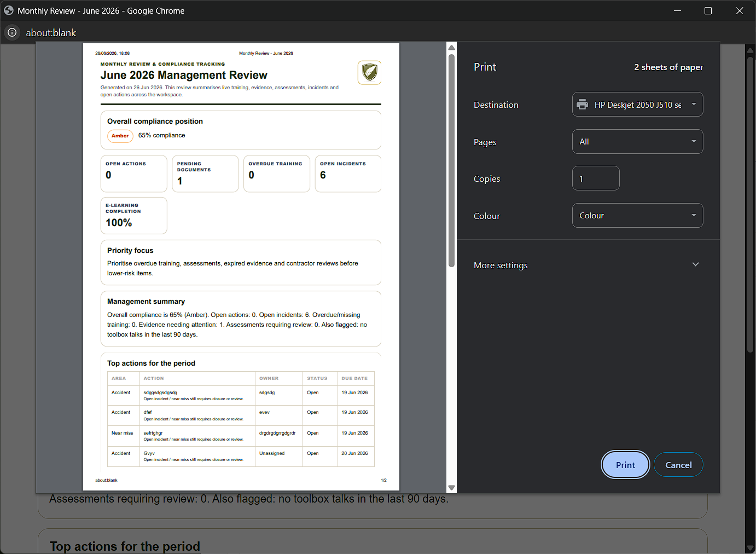Click the Chrome globe icon in title bar
The height and width of the screenshot is (554, 756).
(x=9, y=10)
